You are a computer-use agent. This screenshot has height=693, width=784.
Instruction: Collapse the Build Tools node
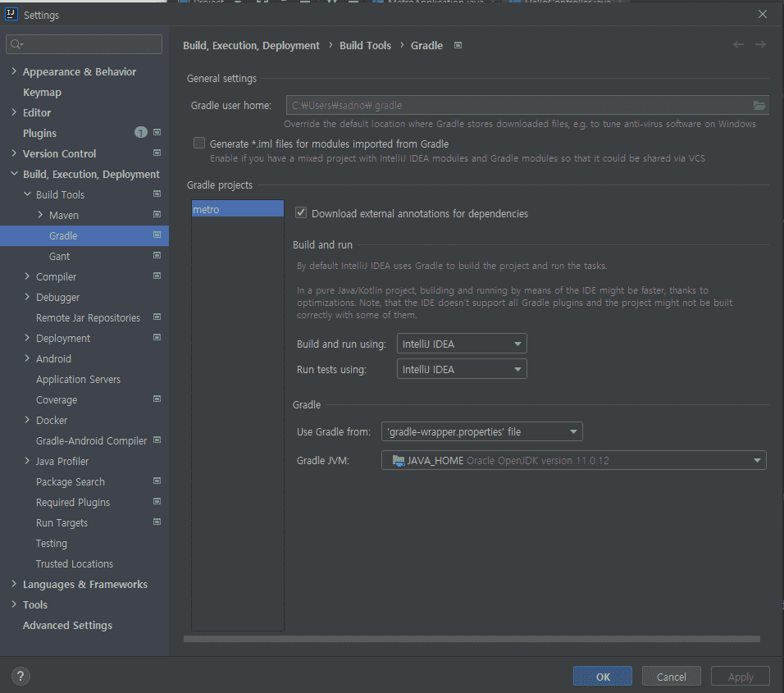point(28,194)
